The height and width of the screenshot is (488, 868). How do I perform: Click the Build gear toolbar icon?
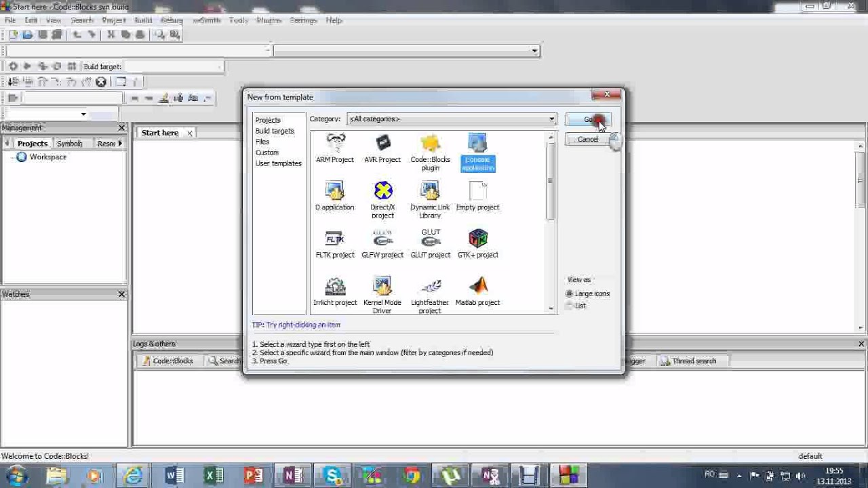[13, 66]
